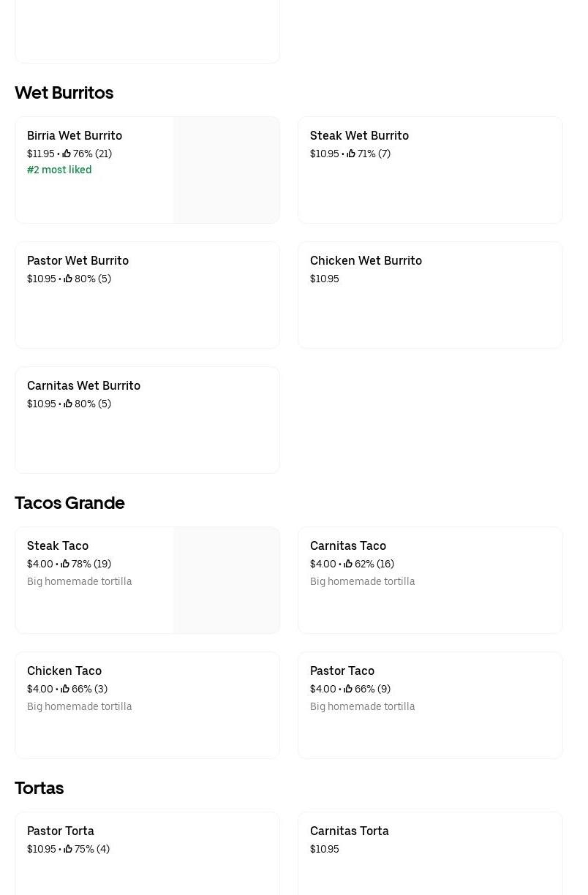This screenshot has height=895, width=588.
Task: Click thumbs-up icon on Carnitas Wet Burrito
Action: [x=68, y=404]
